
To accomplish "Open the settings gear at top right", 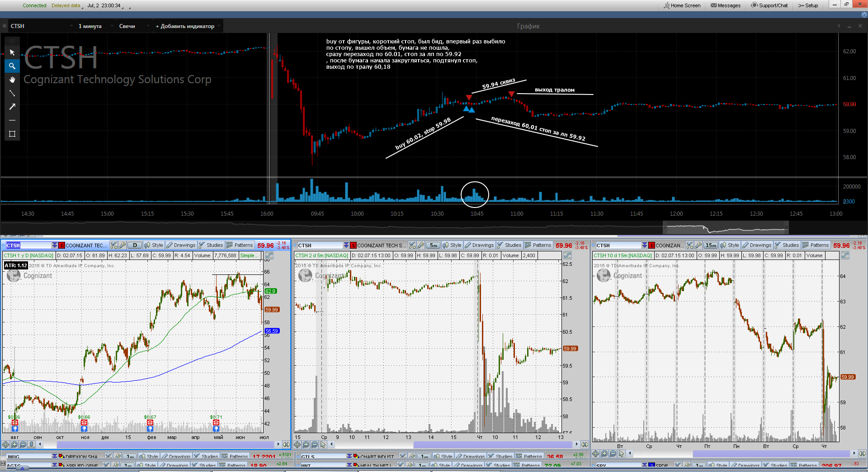I will pos(864,15).
